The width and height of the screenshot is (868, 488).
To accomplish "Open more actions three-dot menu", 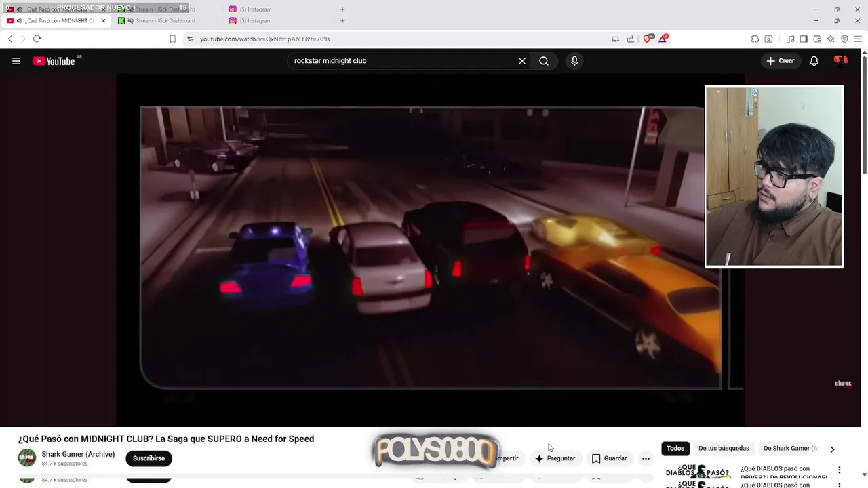I will pos(646,458).
